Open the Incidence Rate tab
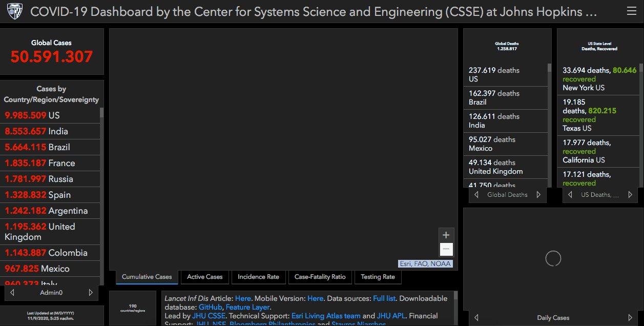The image size is (644, 326). coord(259,277)
